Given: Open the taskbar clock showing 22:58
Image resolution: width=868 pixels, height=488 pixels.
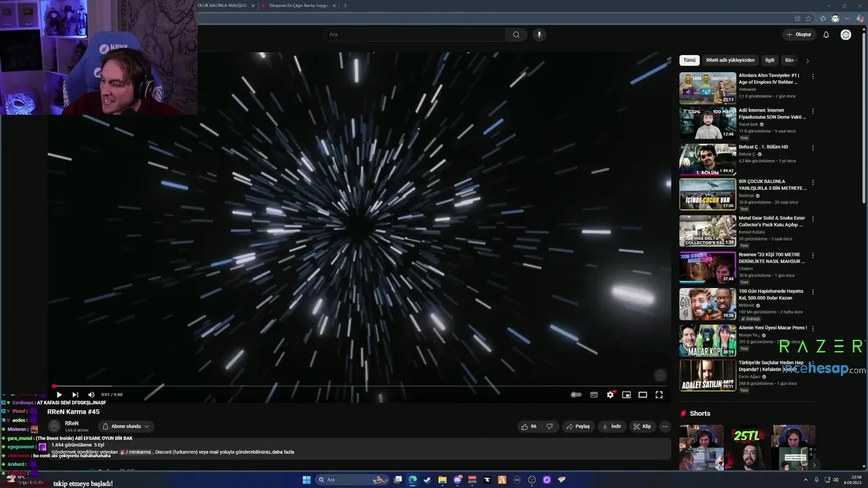Looking at the screenshot, I should 852,480.
